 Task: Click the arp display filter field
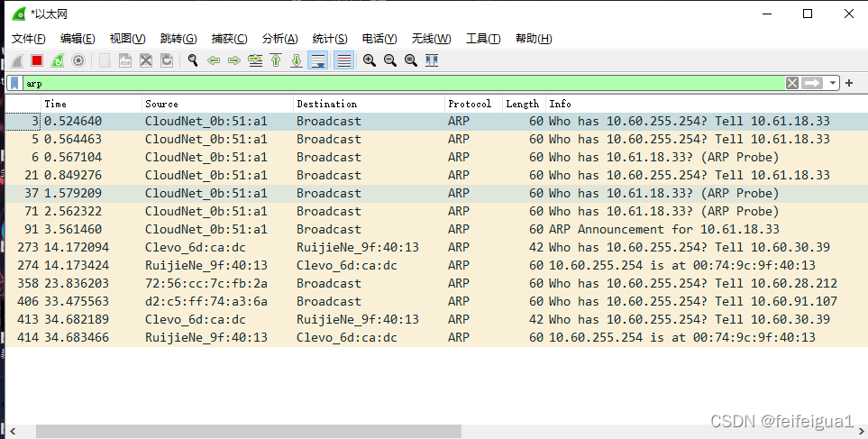click(404, 83)
